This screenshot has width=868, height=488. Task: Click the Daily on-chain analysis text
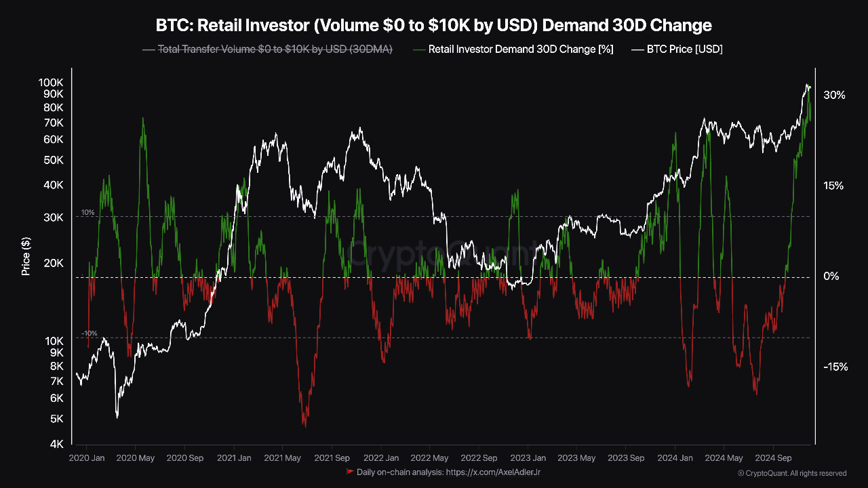click(x=400, y=472)
